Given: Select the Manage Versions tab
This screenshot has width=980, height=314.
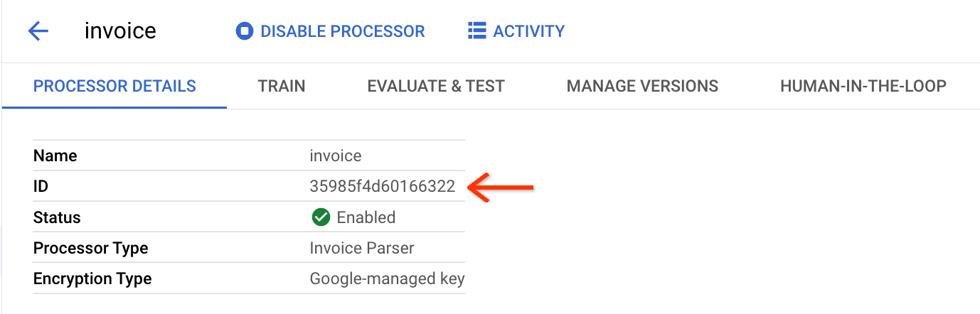Looking at the screenshot, I should [642, 87].
